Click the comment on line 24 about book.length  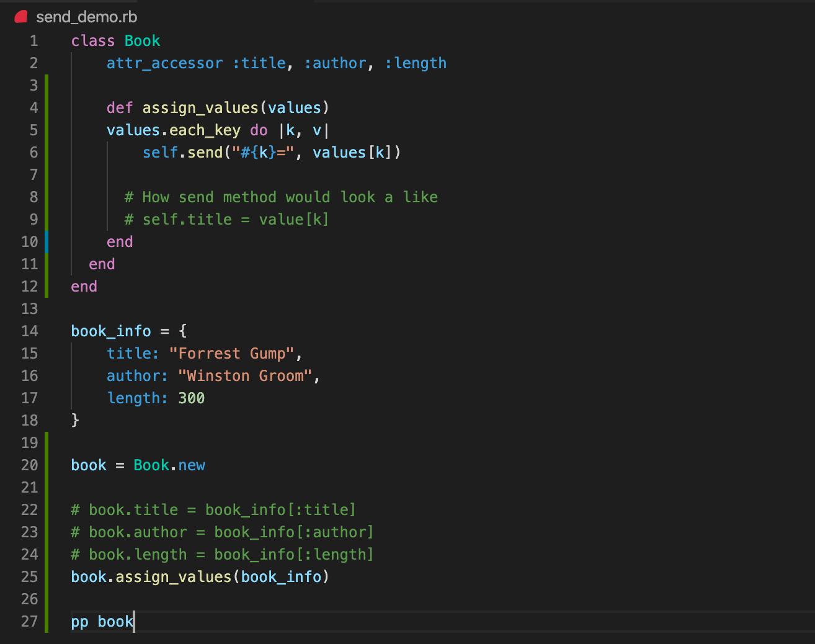222,555
